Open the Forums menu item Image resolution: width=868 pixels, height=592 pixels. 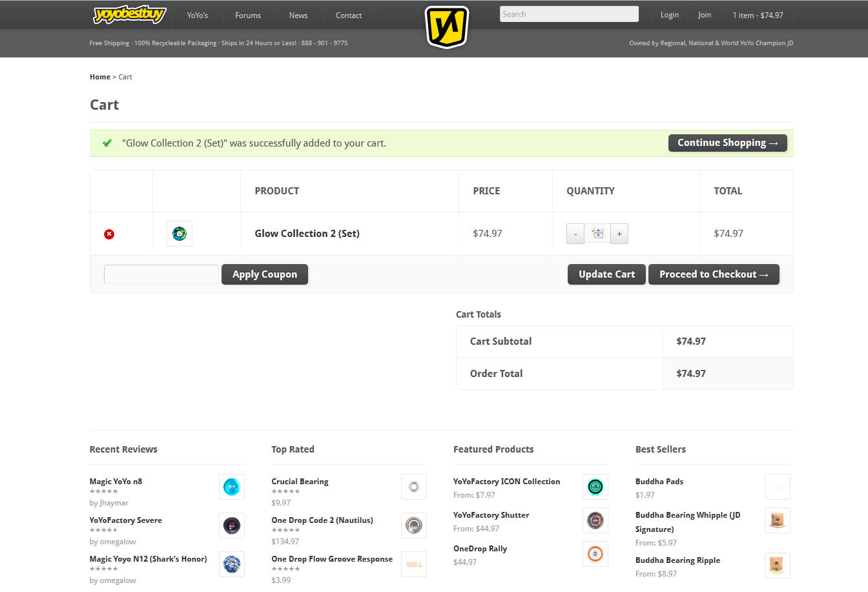248,15
